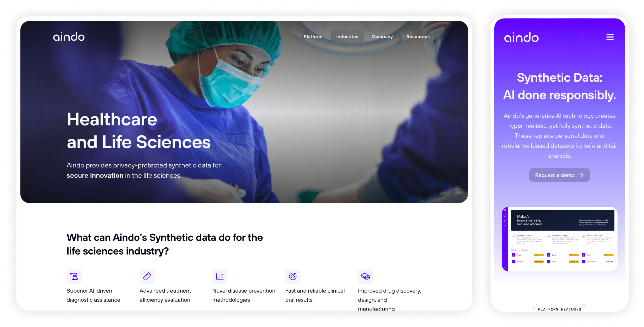Image resolution: width=644 pixels, height=327 pixels.
Task: Click the Request a demo button
Action: point(559,175)
